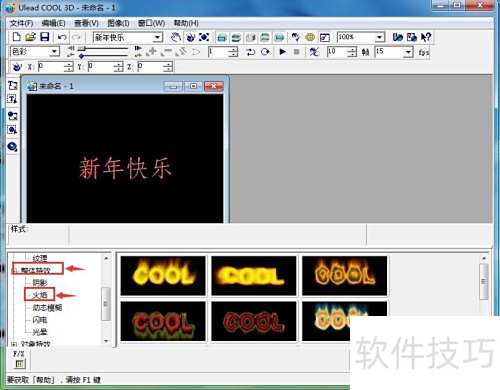Select the insert text T tool
This screenshot has width=500, height=390.
point(13,99)
